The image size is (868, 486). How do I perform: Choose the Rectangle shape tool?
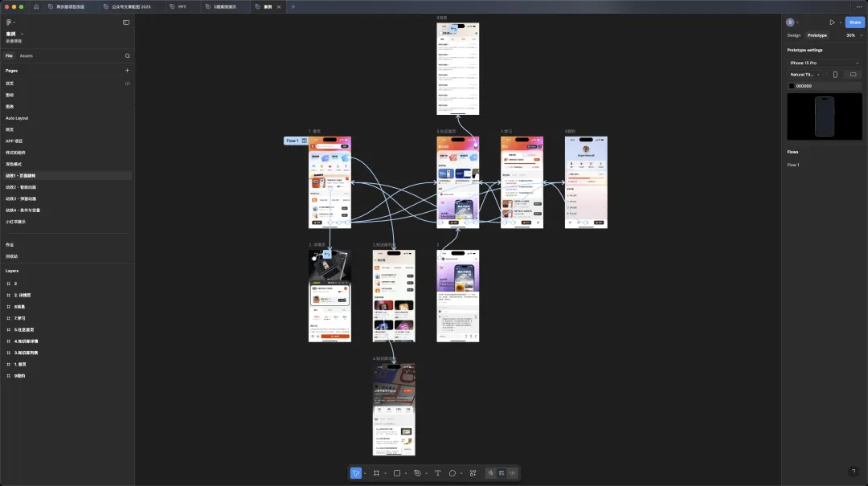(x=396, y=473)
